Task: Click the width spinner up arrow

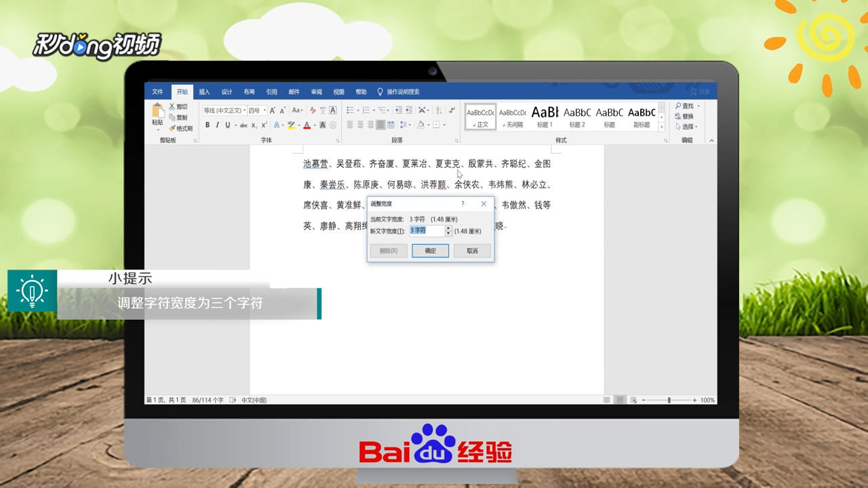Action: pyautogui.click(x=448, y=228)
